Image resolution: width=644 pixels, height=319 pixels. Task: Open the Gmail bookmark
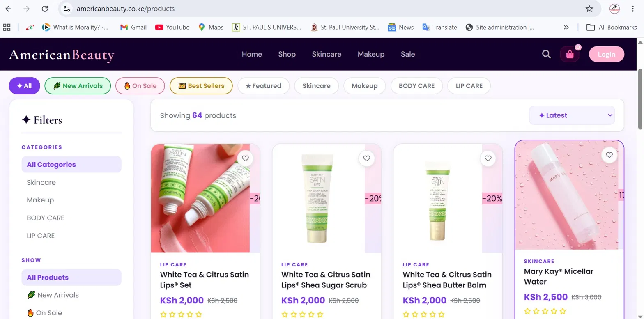[133, 28]
